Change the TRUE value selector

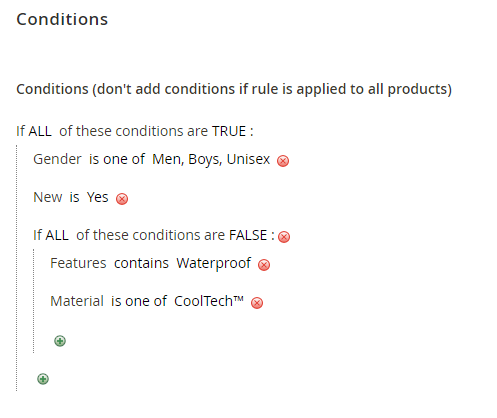[x=229, y=131]
